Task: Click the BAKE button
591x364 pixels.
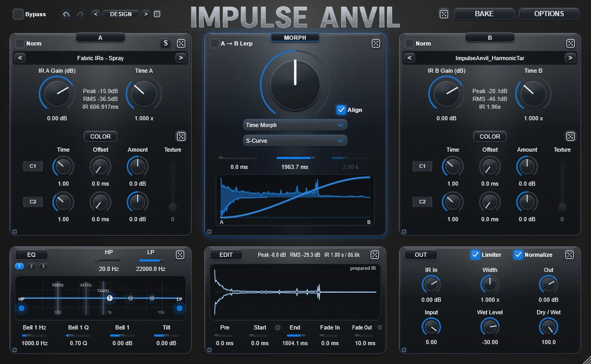Action: pos(484,14)
